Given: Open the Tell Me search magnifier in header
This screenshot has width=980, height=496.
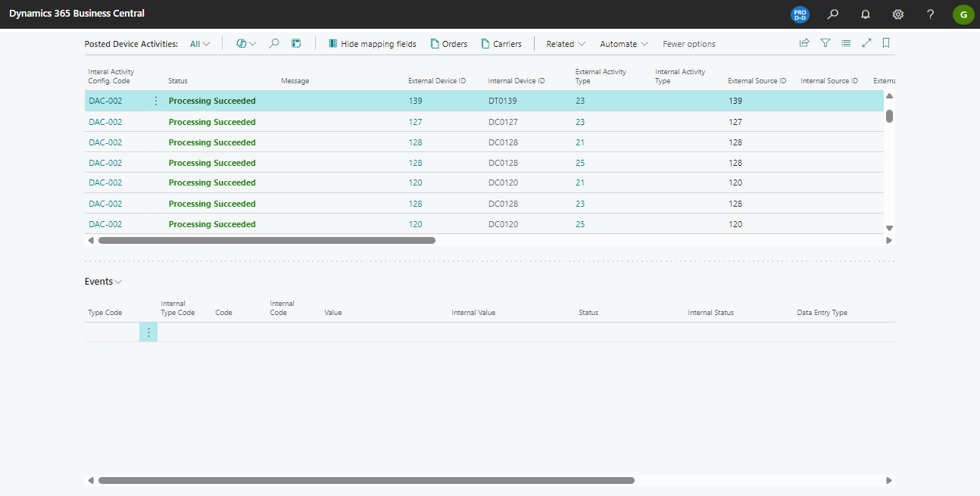Looking at the screenshot, I should (x=833, y=14).
